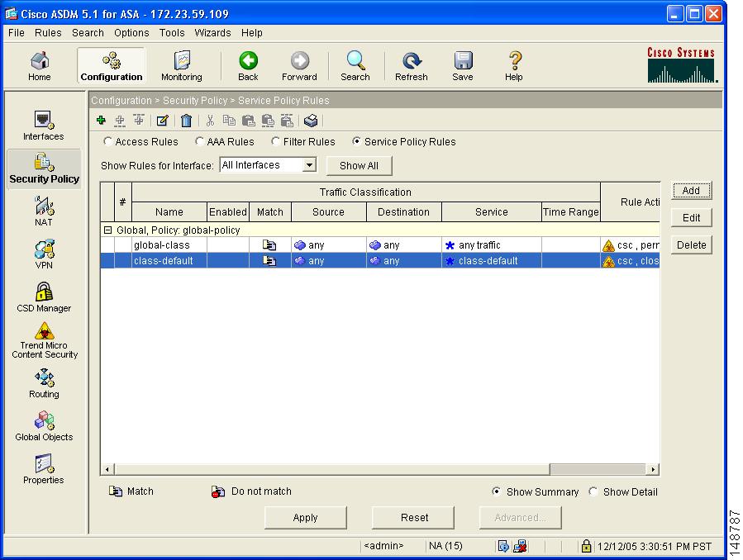Open Trend Micro Content Security panel
The width and height of the screenshot is (743, 560).
tap(45, 340)
